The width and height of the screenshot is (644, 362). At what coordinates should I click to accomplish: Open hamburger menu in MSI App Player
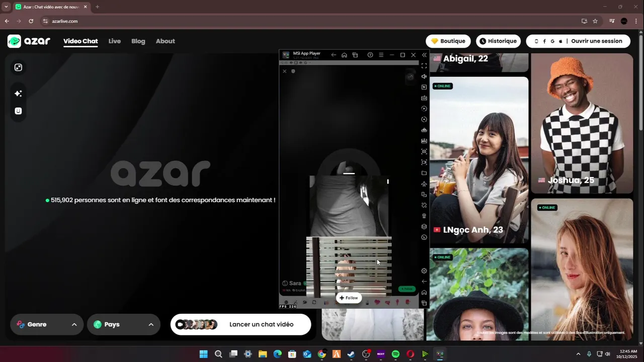[x=381, y=55]
